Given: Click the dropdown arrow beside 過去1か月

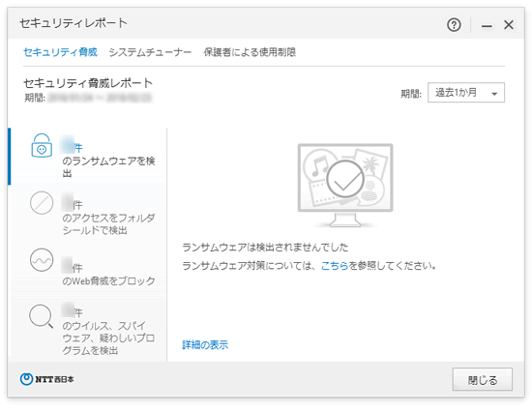Looking at the screenshot, I should [494, 94].
